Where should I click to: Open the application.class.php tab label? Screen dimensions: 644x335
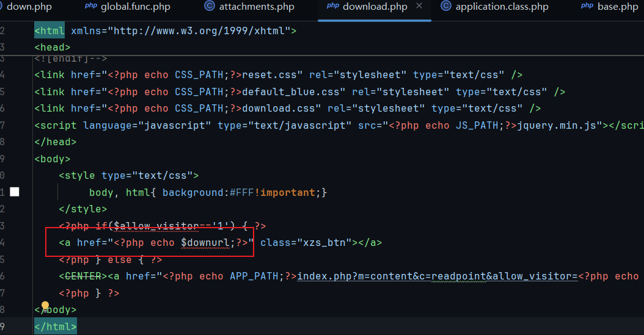(x=502, y=7)
